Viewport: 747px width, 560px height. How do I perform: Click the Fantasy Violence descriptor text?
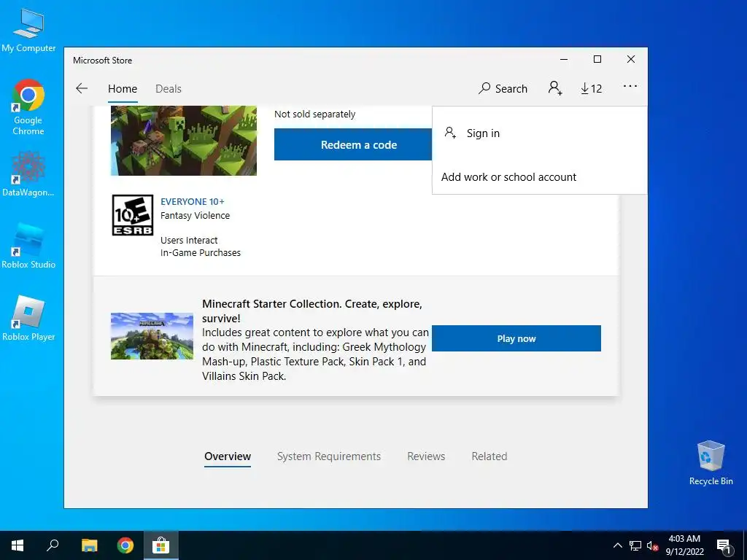(196, 216)
